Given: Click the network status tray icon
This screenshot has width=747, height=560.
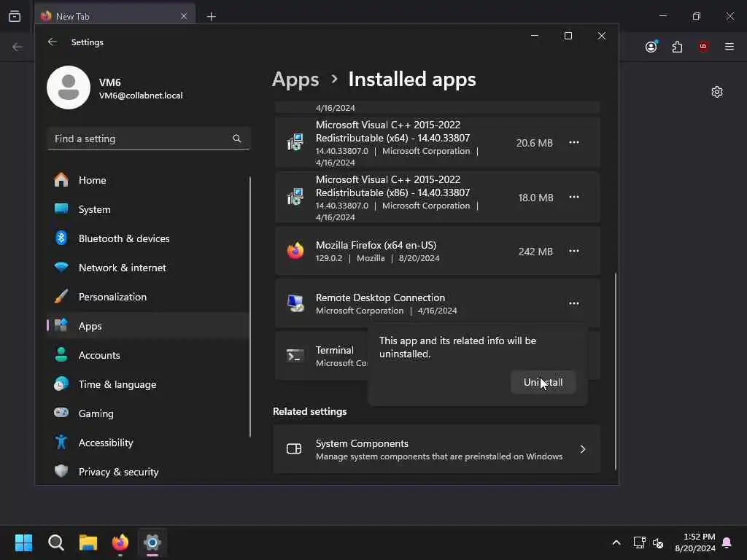Looking at the screenshot, I should (x=639, y=542).
